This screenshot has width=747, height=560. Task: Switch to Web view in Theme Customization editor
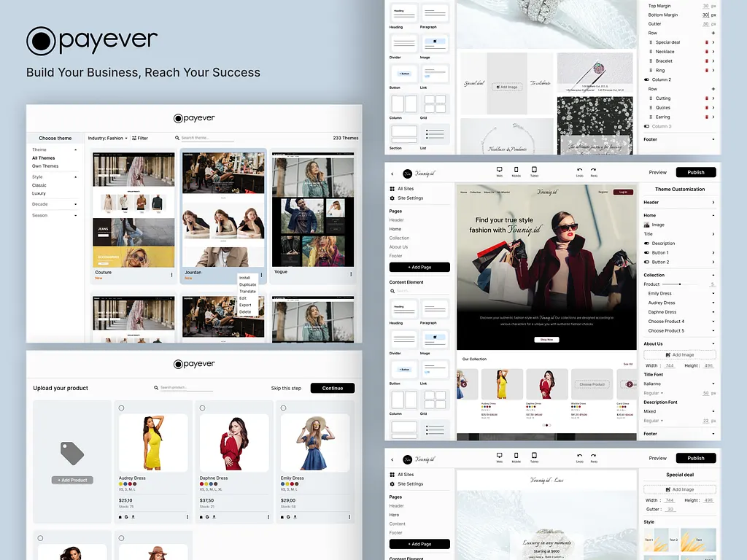pos(499,171)
